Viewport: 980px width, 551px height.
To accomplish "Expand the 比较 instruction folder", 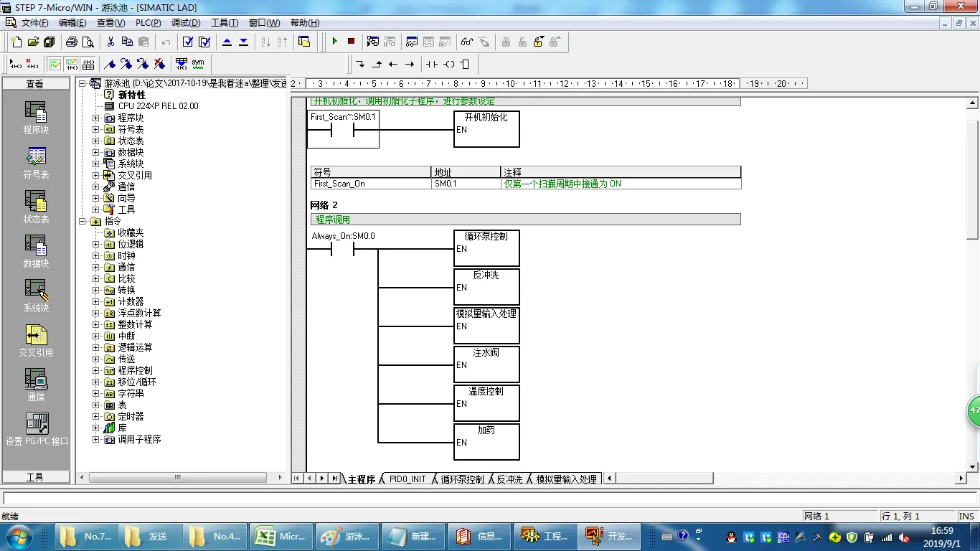I will pyautogui.click(x=95, y=278).
